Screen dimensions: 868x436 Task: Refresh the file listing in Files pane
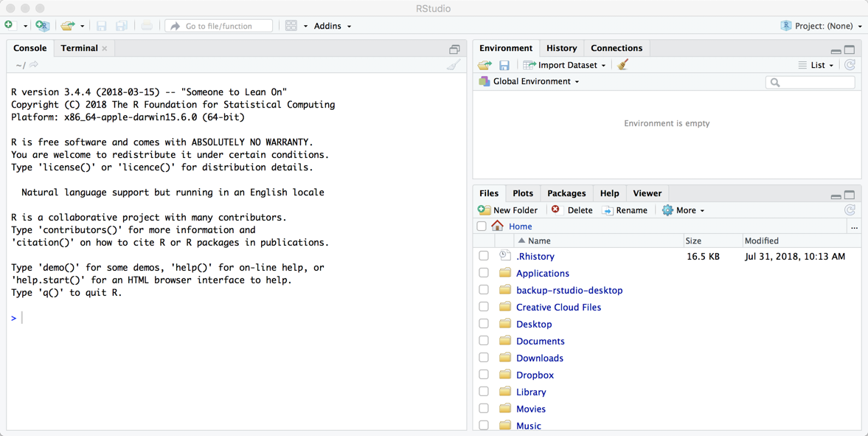pyautogui.click(x=850, y=210)
